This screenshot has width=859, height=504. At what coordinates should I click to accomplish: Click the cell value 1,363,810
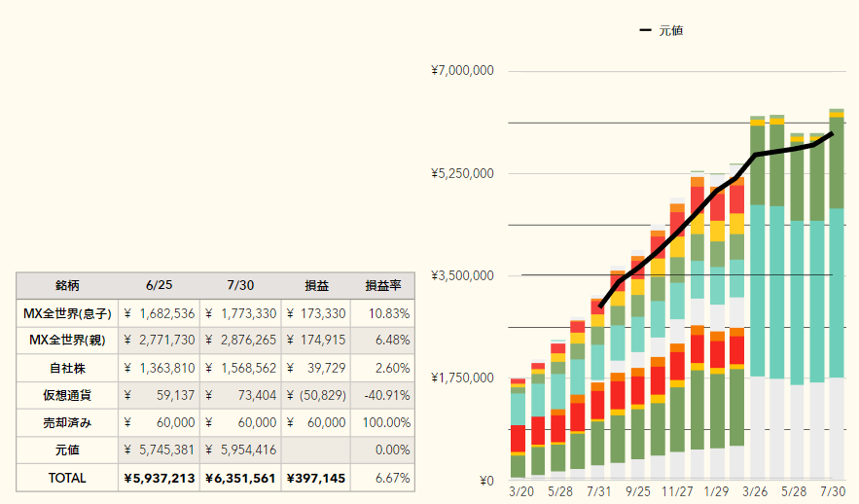[159, 368]
